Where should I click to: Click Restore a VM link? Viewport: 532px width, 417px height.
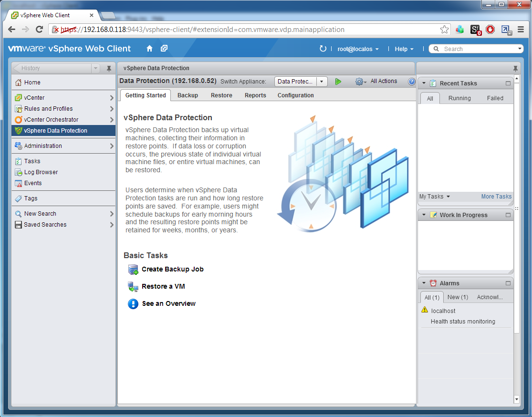[x=163, y=286]
